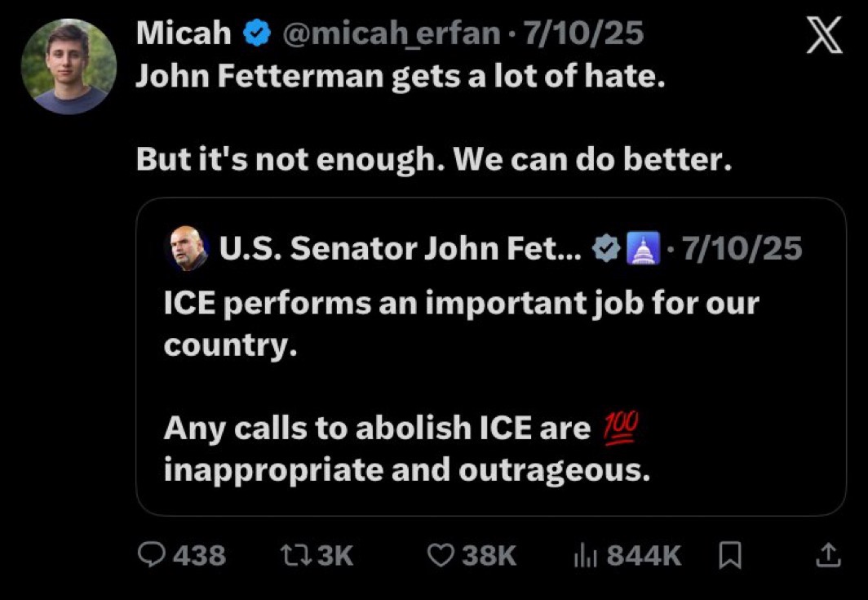Click the quoted tweet's 7/10/25 date
Viewport: 868px width, 600px height.
click(x=742, y=248)
